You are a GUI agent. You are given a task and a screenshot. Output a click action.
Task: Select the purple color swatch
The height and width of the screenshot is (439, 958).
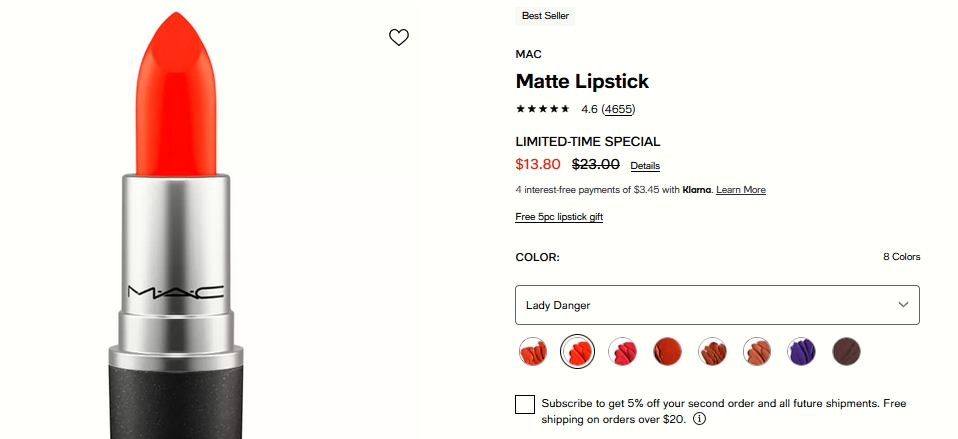[x=802, y=351]
